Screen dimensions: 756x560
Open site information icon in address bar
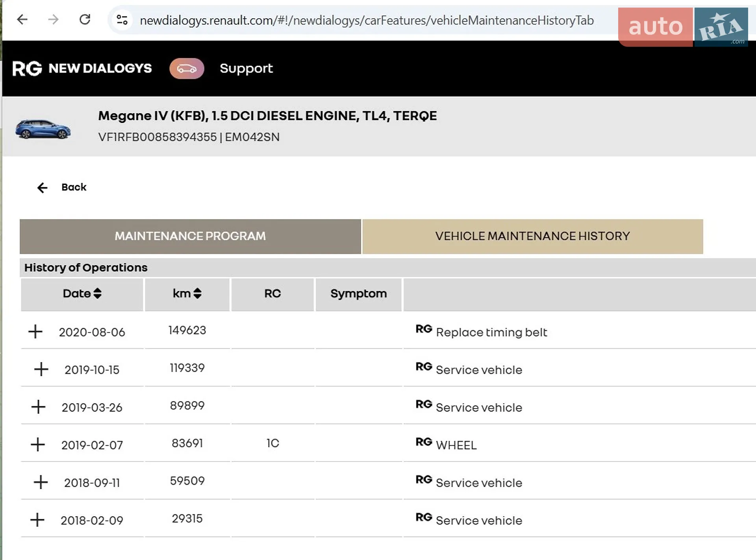pyautogui.click(x=122, y=20)
